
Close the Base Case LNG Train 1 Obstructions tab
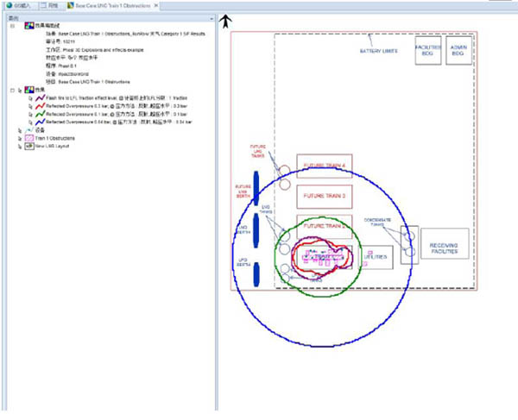pyautogui.click(x=155, y=5)
